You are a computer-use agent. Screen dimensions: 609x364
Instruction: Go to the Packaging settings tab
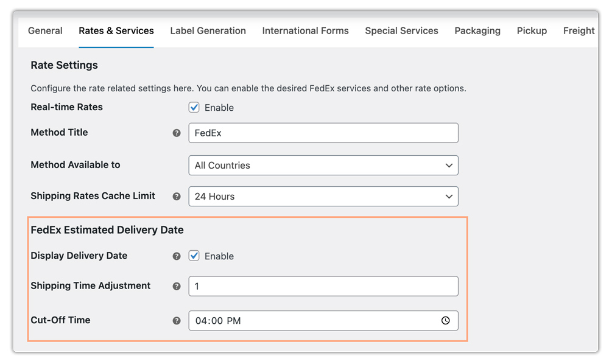pos(477,30)
